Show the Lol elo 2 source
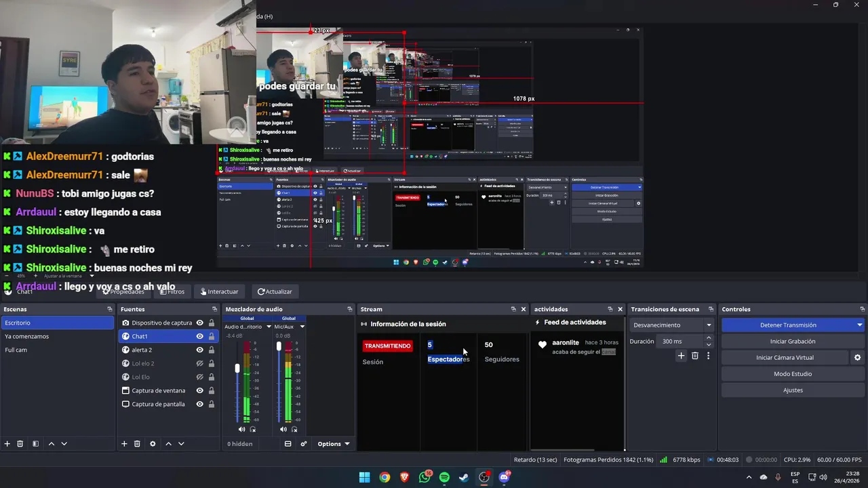The width and height of the screenshot is (868, 488). [x=199, y=363]
